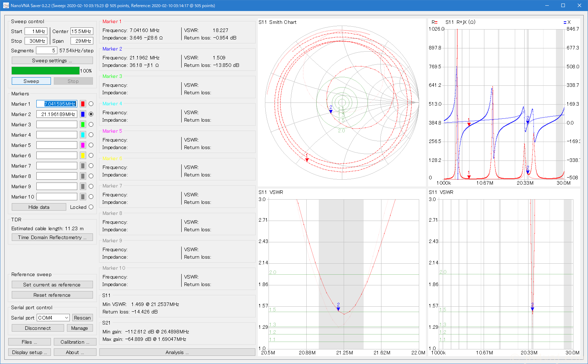The image size is (588, 364).
Task: Click the S11 Smith Chart title
Action: (277, 22)
